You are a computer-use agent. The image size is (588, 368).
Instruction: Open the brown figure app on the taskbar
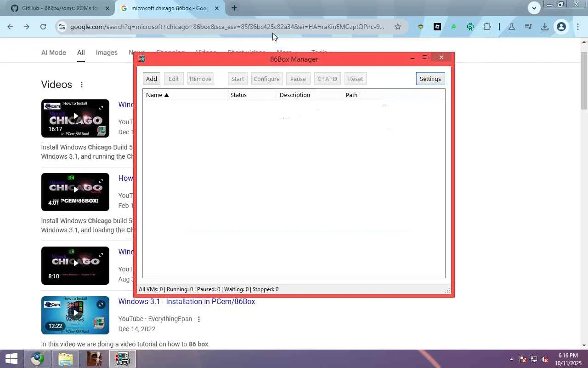pos(94,359)
